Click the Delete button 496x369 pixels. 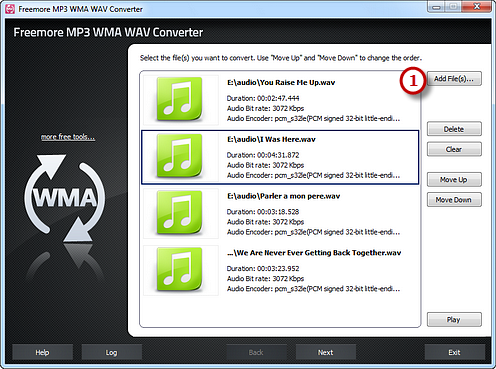(x=454, y=129)
